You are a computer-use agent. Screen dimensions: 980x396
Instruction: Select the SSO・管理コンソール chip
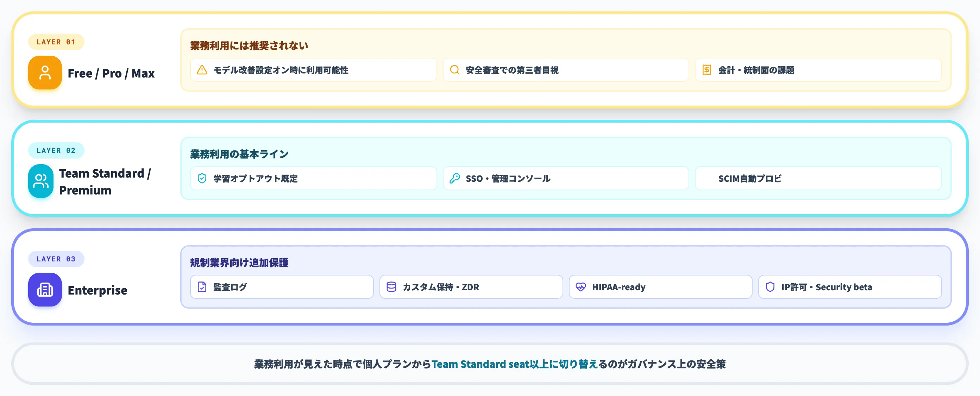click(x=566, y=178)
